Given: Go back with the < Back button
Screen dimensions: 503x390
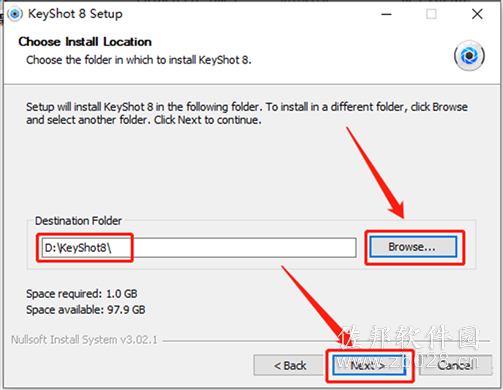Looking at the screenshot, I should click(x=289, y=366).
